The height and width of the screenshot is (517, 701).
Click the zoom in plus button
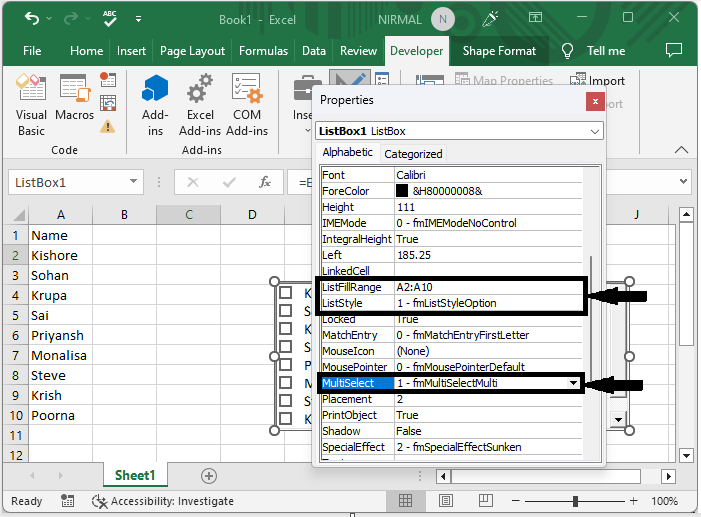click(633, 501)
